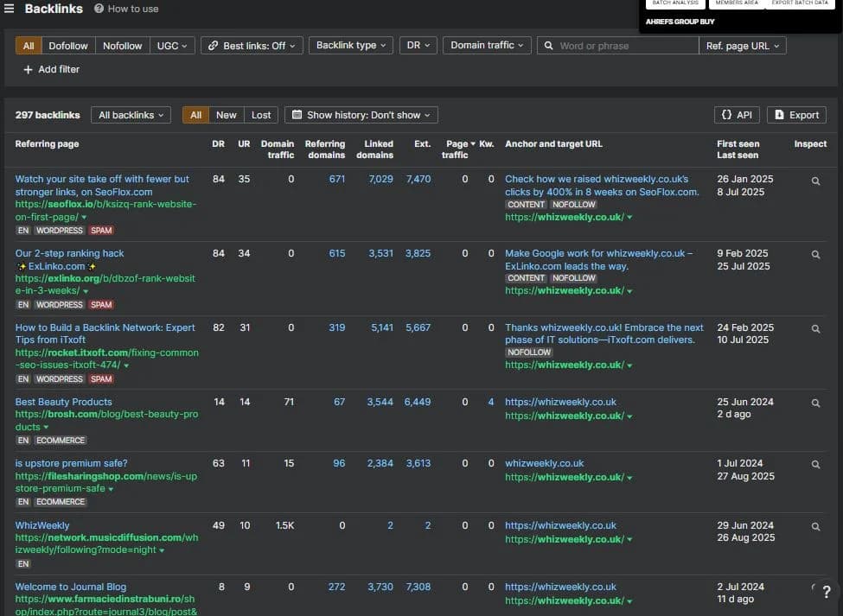Open the DR filter dropdown
843x616 pixels.
(x=418, y=45)
